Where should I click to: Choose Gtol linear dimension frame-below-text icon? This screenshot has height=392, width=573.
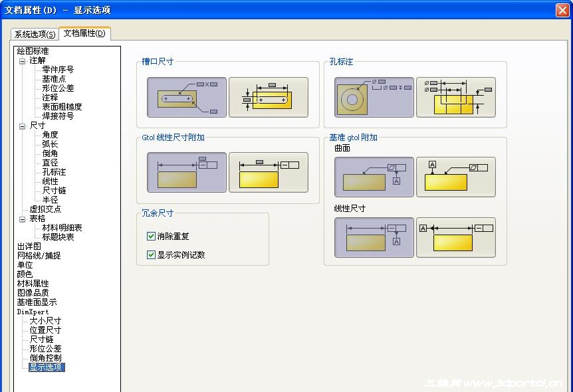(x=186, y=173)
